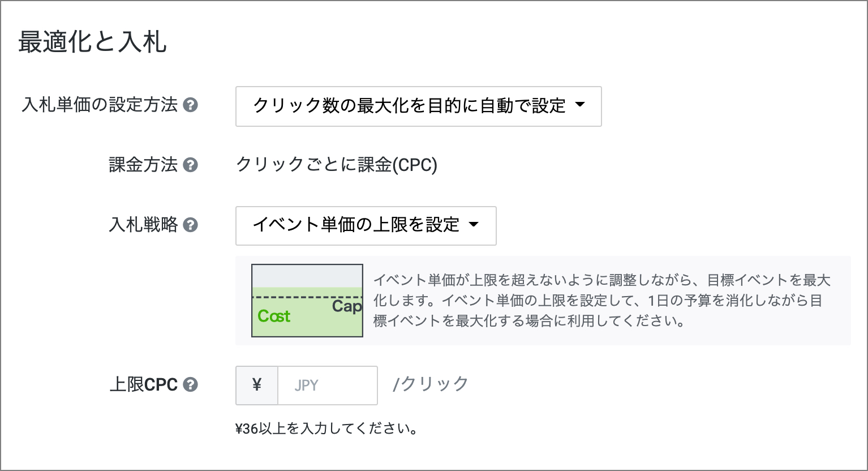Click the 課金方法 label text
The width and height of the screenshot is (868, 471).
click(x=143, y=165)
